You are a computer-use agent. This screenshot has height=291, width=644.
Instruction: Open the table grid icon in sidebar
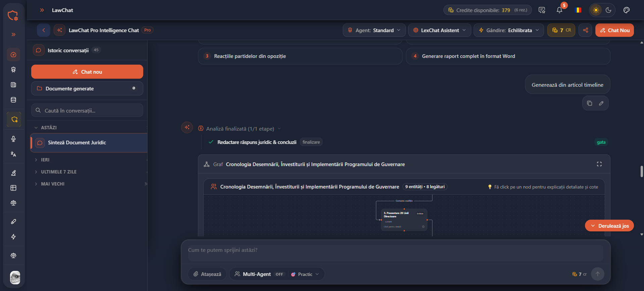pos(13,188)
